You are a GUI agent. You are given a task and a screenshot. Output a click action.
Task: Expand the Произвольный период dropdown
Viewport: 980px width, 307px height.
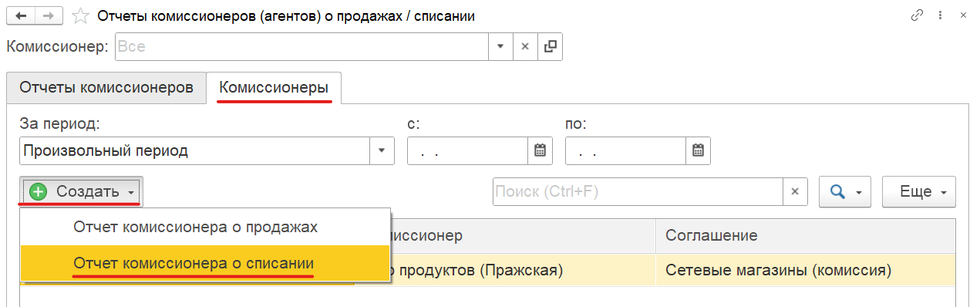(x=382, y=150)
